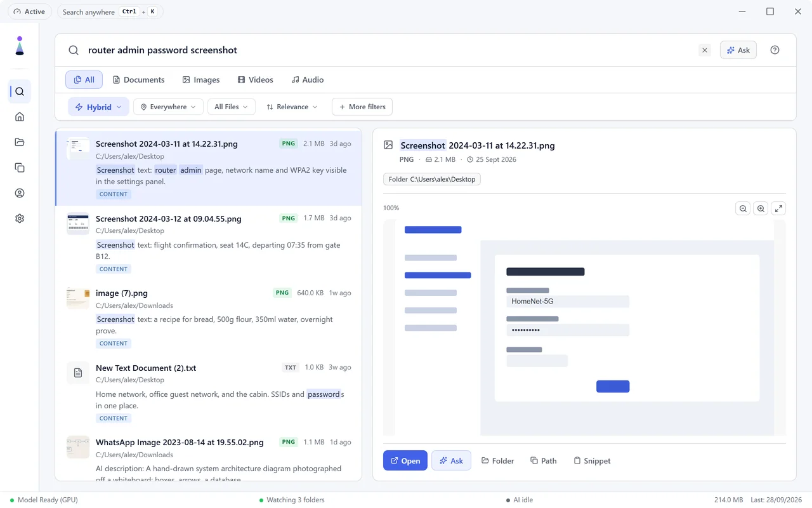Switch to the Videos tab

click(255, 79)
